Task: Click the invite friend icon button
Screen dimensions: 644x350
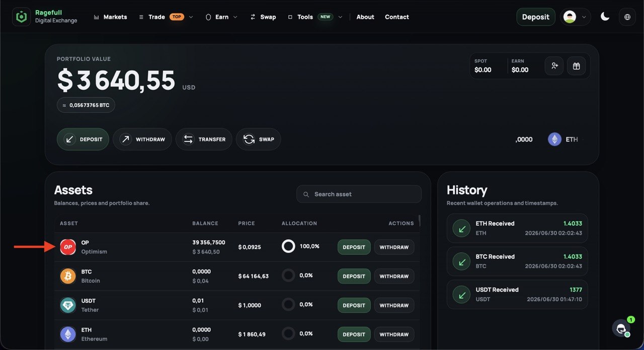Action: pyautogui.click(x=554, y=66)
